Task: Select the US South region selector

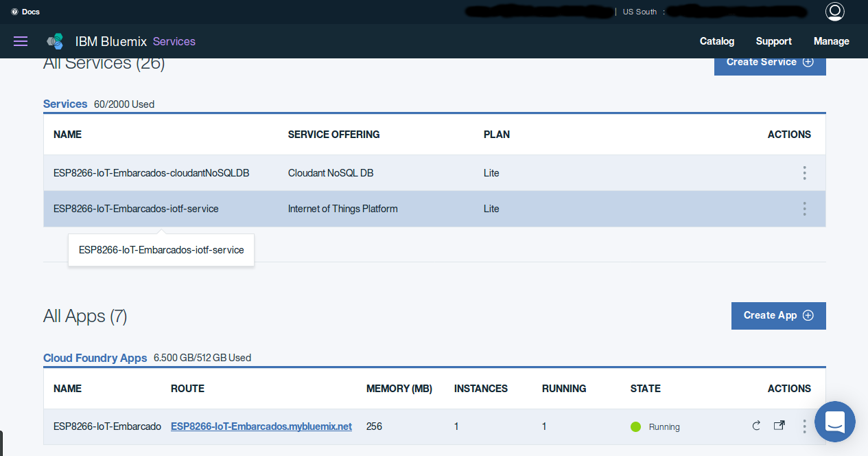Action: pyautogui.click(x=640, y=12)
